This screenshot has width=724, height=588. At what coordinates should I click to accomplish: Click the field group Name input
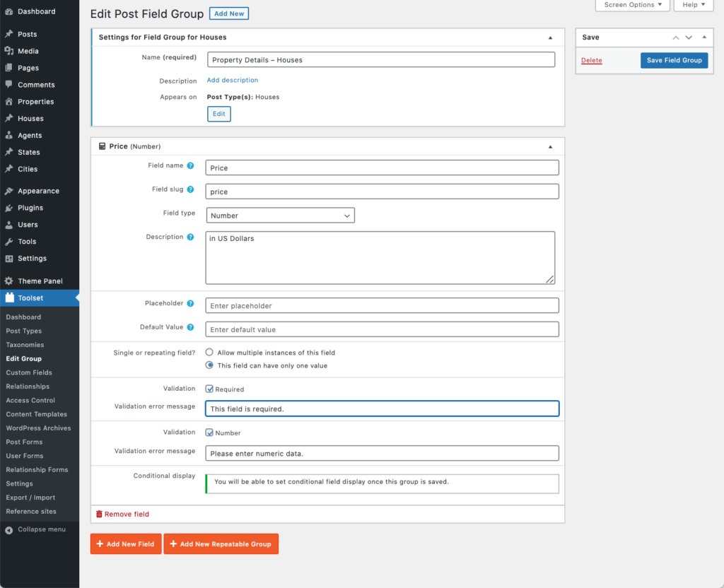click(x=381, y=60)
